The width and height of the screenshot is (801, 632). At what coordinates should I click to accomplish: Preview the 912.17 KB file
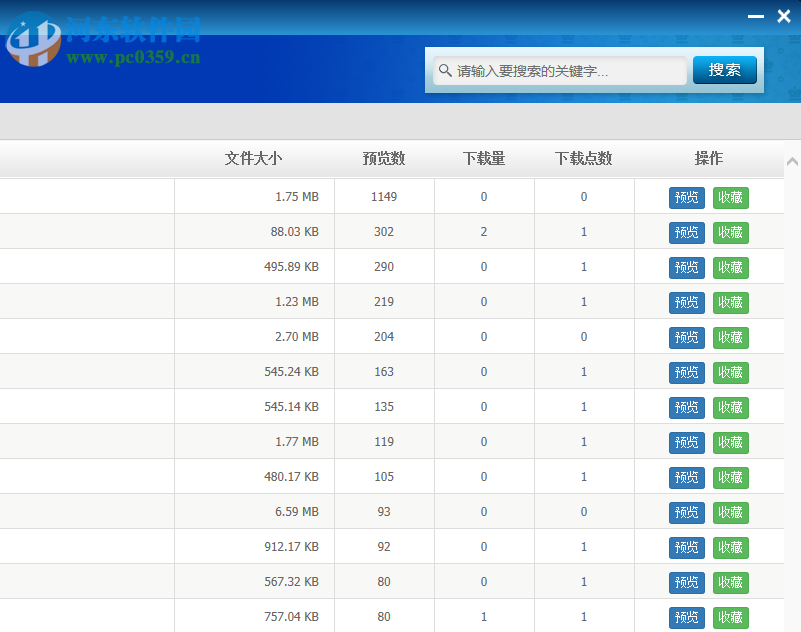pyautogui.click(x=686, y=547)
